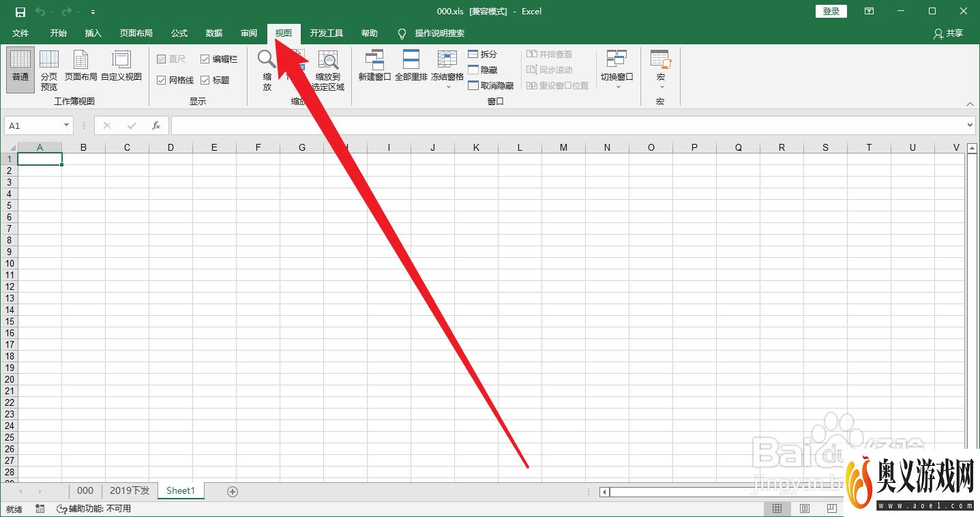Switch to the 开发工具 developer tab
The image size is (980, 517).
(x=327, y=33)
